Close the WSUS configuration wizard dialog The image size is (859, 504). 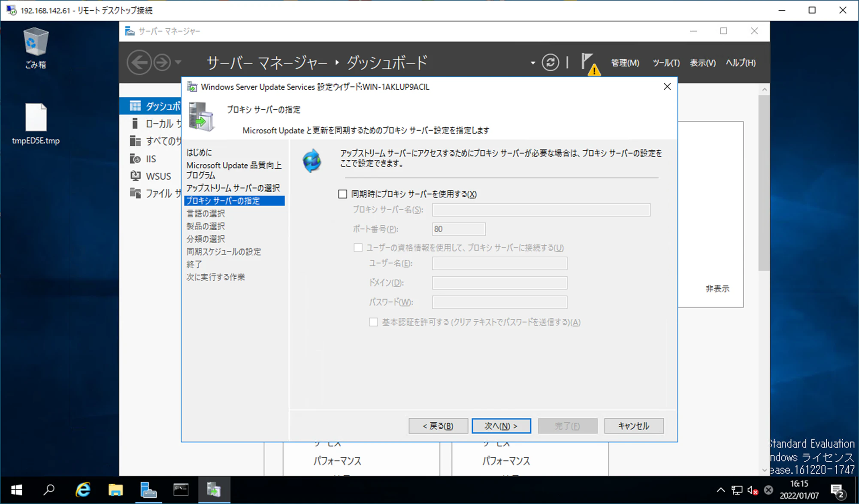click(x=667, y=87)
